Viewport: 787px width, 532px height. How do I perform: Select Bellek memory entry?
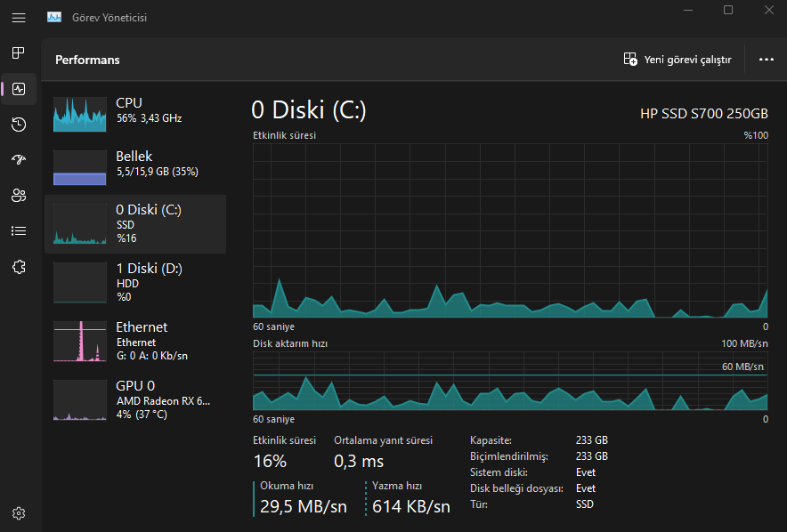[x=135, y=164]
